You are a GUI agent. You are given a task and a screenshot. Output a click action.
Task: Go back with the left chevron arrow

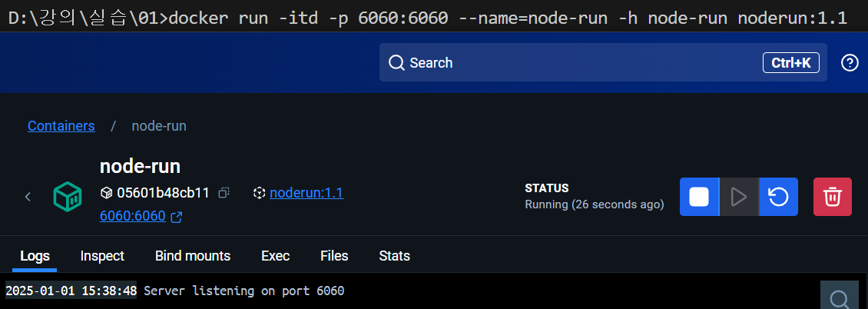pyautogui.click(x=28, y=197)
